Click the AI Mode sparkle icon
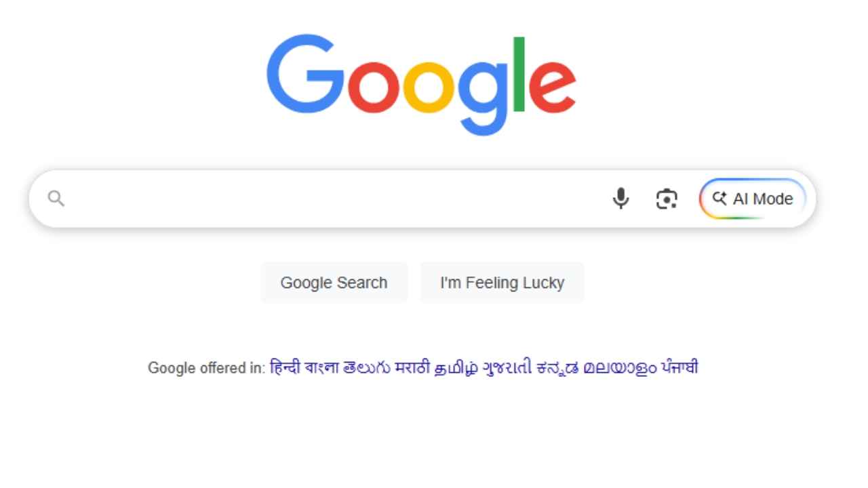 [719, 199]
